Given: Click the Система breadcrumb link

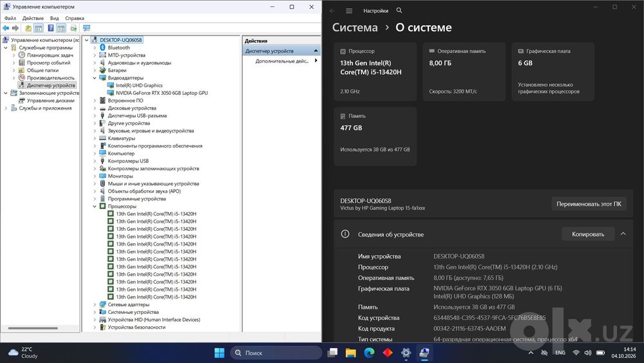Looking at the screenshot, I should click(355, 28).
